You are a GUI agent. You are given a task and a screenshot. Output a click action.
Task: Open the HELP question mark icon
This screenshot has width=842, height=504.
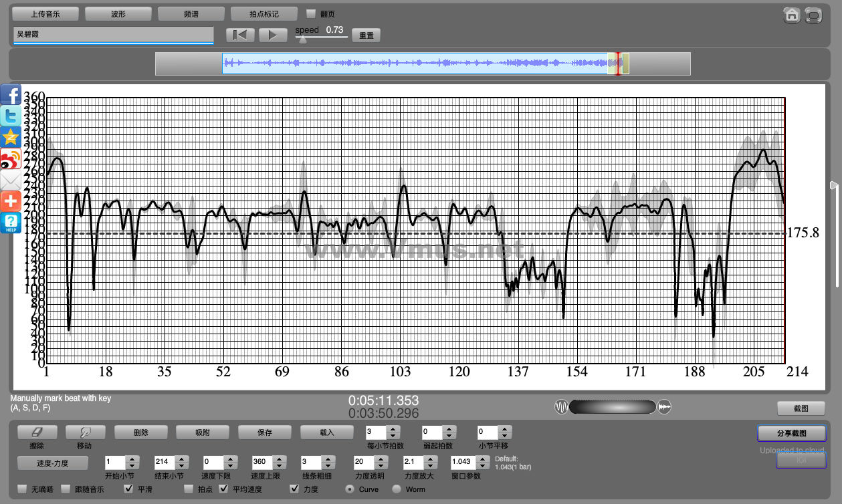point(10,223)
